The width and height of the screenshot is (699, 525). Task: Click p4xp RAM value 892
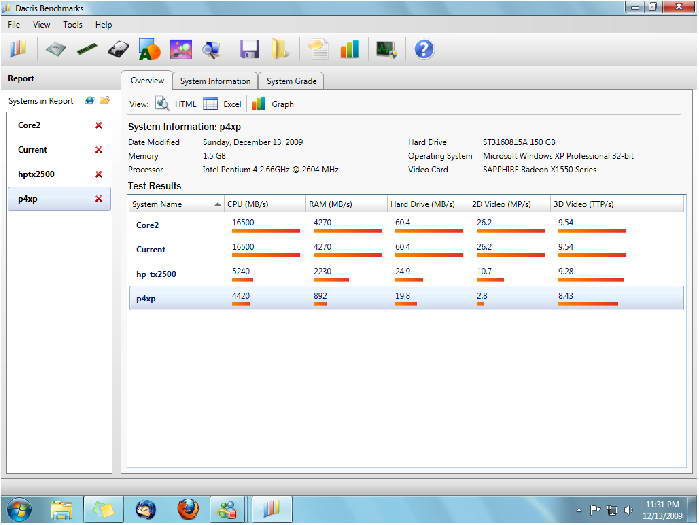pyautogui.click(x=320, y=295)
